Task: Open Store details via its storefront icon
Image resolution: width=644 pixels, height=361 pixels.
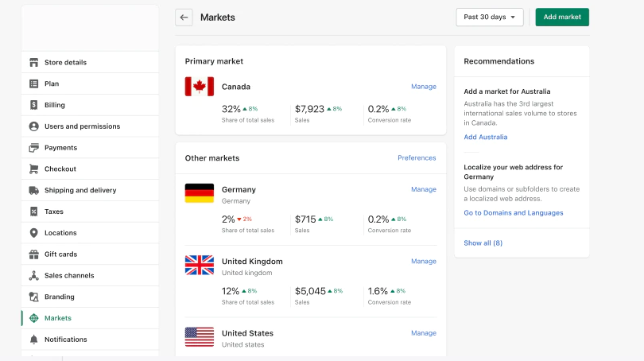Action: [x=33, y=62]
